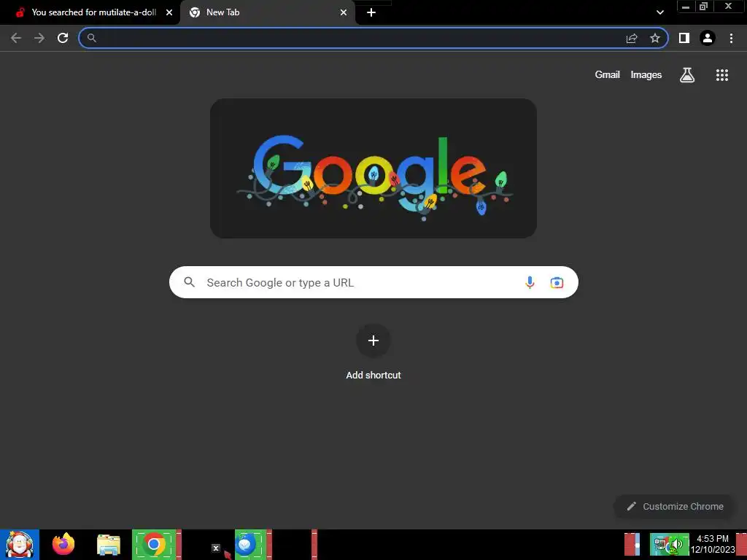The height and width of the screenshot is (560, 747).
Task: Expand the tab search dropdown arrow
Action: (659, 12)
